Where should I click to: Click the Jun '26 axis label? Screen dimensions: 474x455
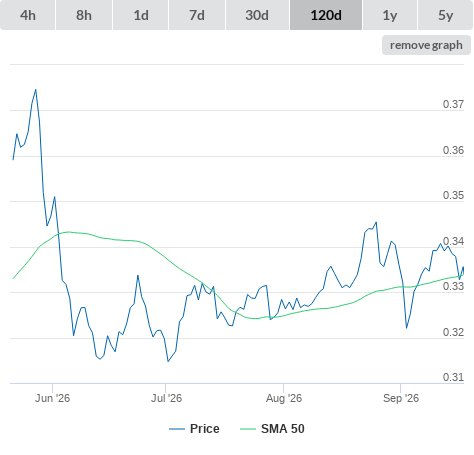(x=52, y=398)
